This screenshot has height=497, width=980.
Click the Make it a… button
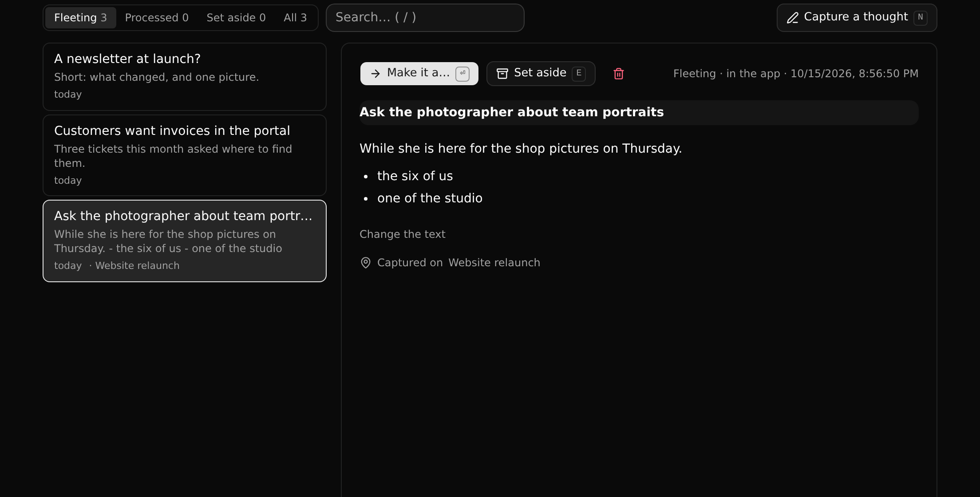[419, 74]
